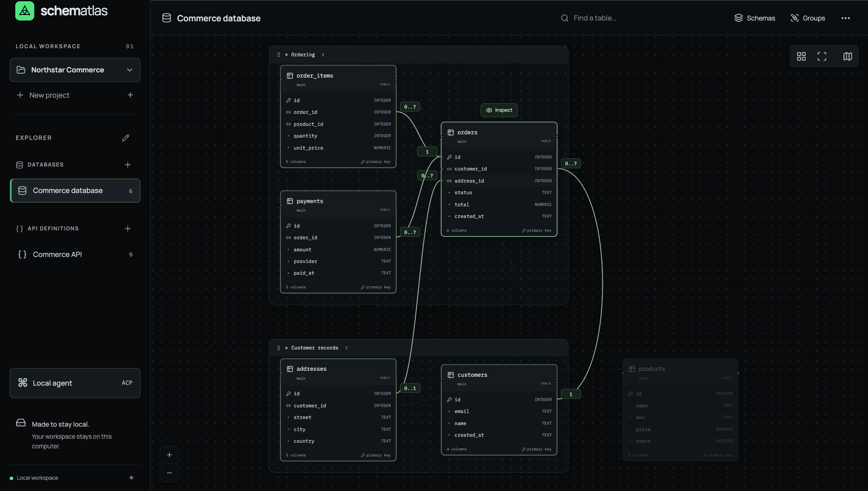The image size is (868, 491).
Task: Select the Customer records group title
Action: pos(315,348)
